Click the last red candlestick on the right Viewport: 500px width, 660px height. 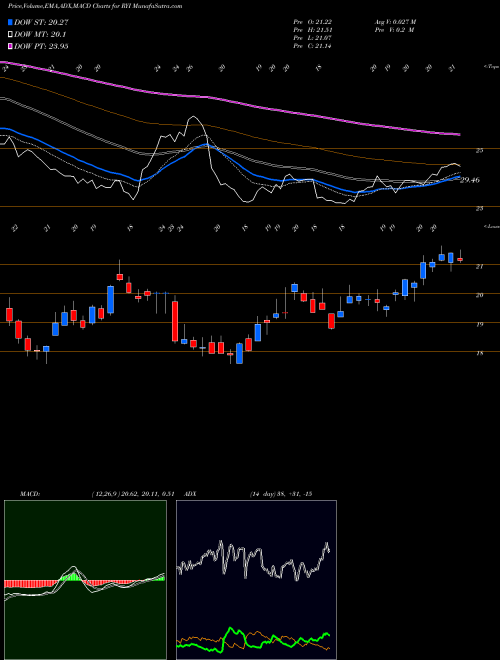point(460,260)
